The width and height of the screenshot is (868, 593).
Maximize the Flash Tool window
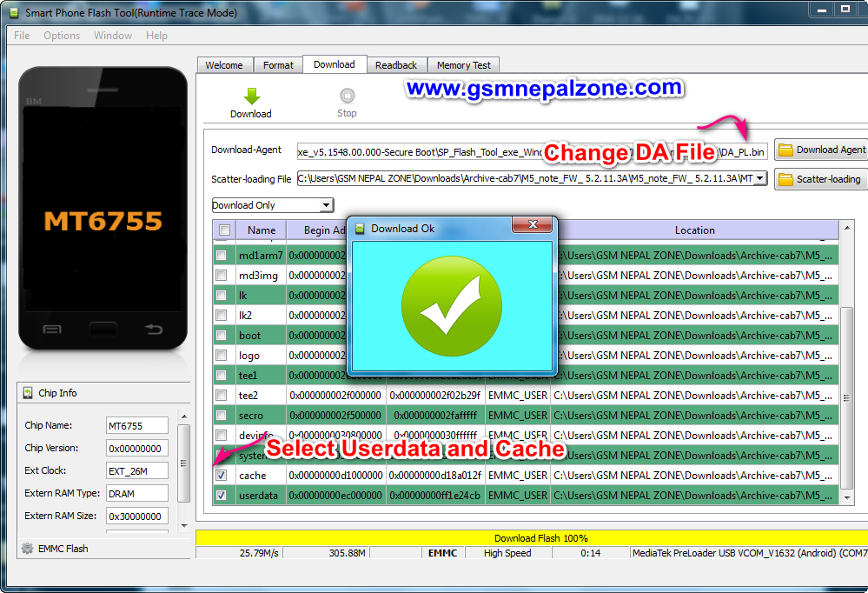[x=845, y=10]
